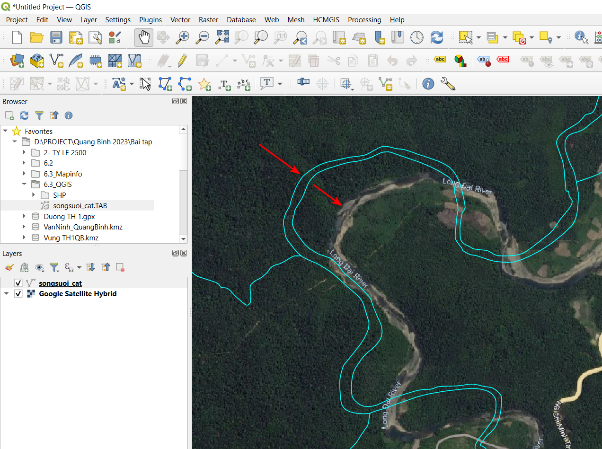
Task: Toggle editing with the yellow pencil icon
Action: click(x=182, y=61)
